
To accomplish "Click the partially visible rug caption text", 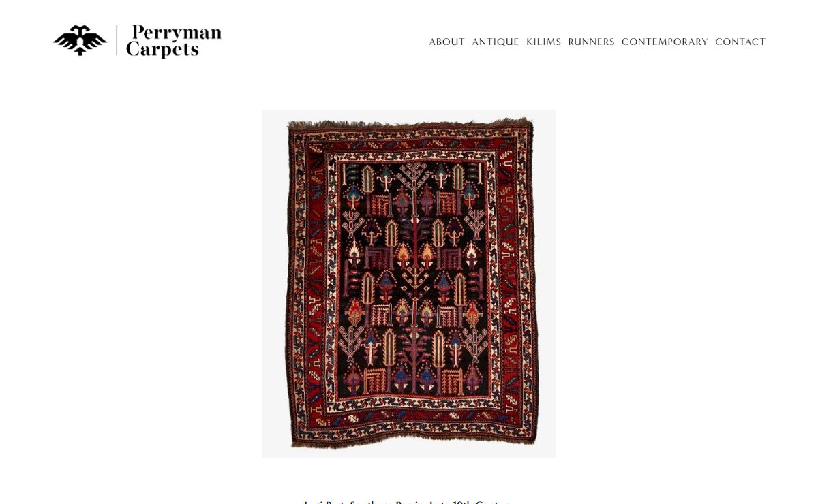I will coord(407,502).
